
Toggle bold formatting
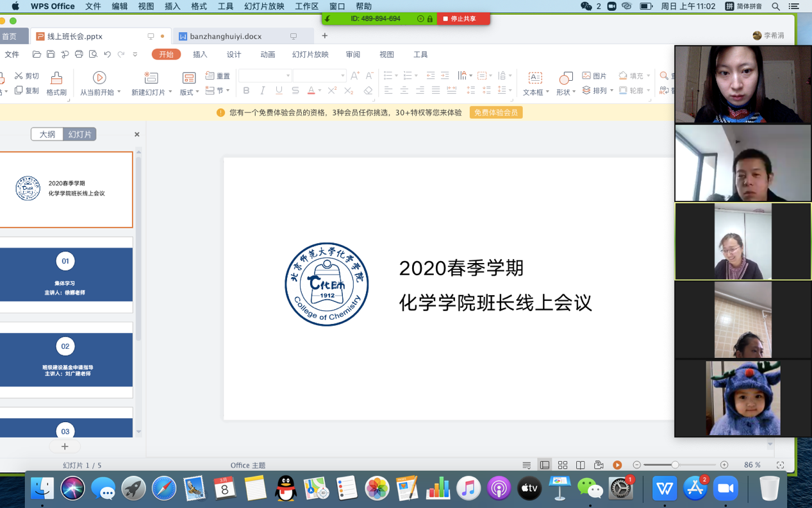247,91
